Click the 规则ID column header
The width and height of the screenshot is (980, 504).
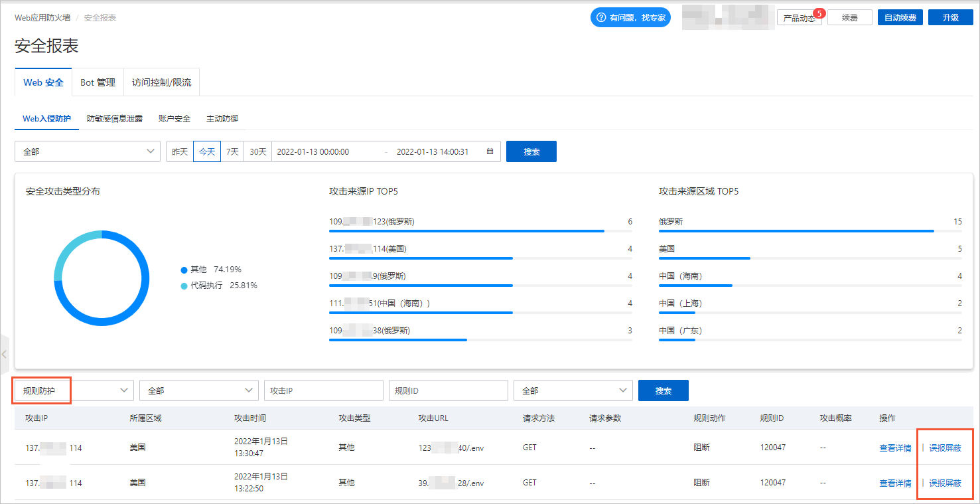tap(772, 418)
